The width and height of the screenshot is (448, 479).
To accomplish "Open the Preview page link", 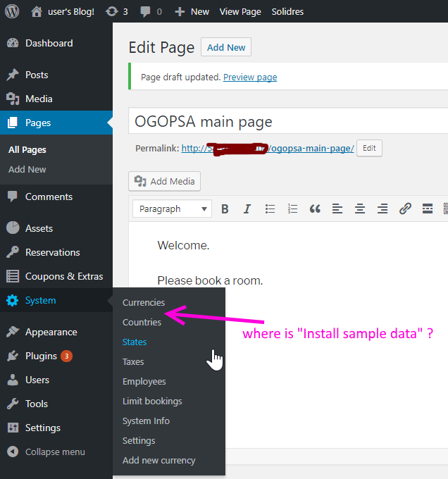I will coord(250,77).
